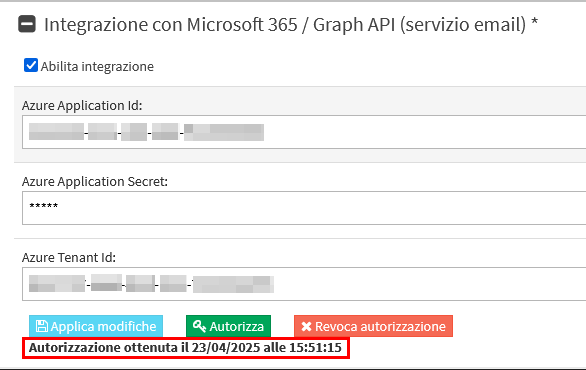586x370 pixels.
Task: Focus the Azure Tenant Id field
Action: (304, 284)
